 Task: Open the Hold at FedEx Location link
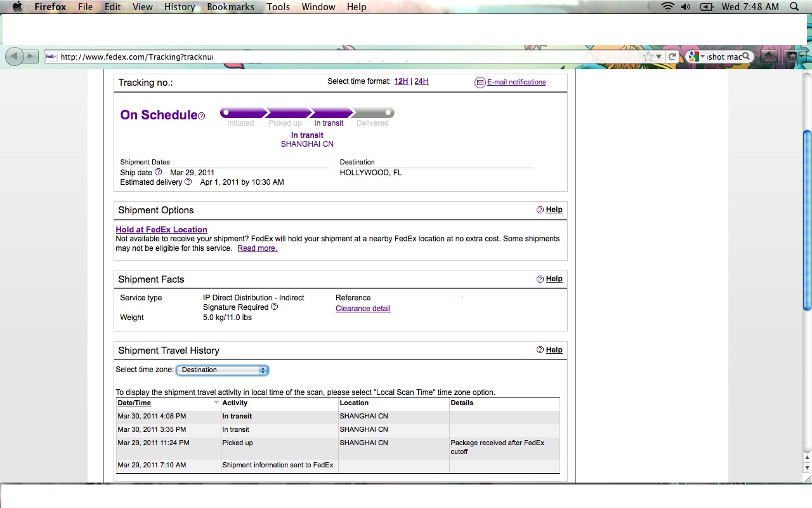point(161,229)
